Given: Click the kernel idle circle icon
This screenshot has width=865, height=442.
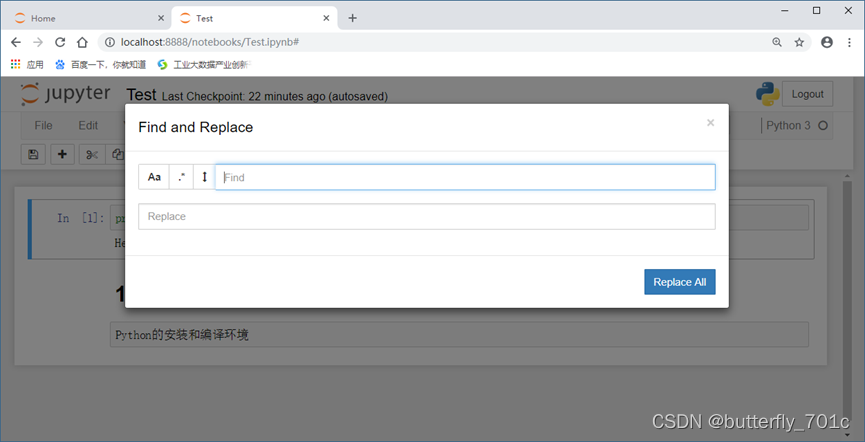Looking at the screenshot, I should tap(823, 126).
